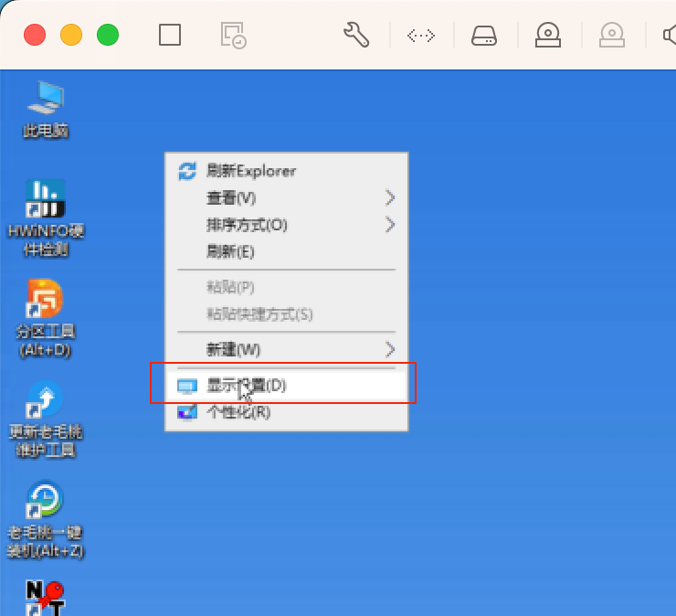
Task: Select the 分区工具(Alt+D) desktop shortcut
Action: (46, 318)
